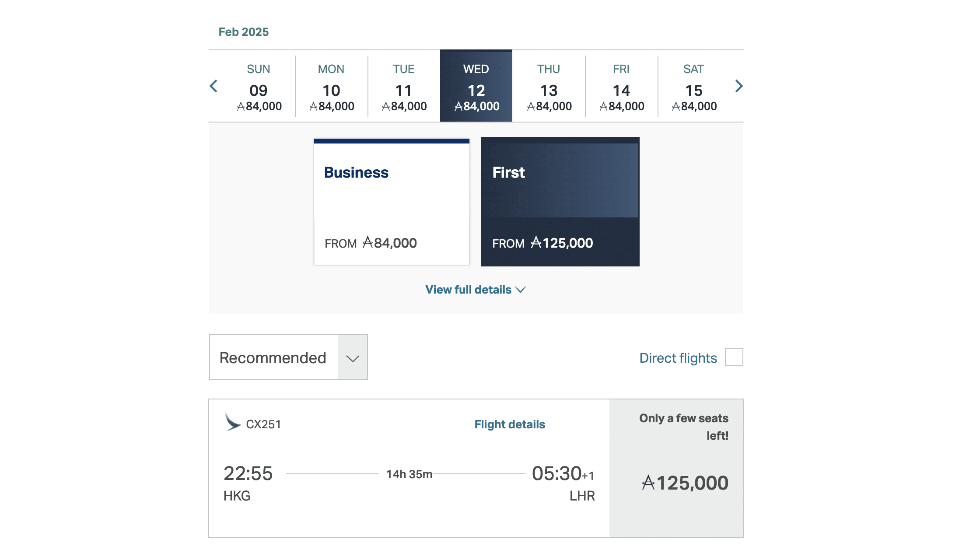
Task: Open Flight details link for CX251
Action: (510, 424)
